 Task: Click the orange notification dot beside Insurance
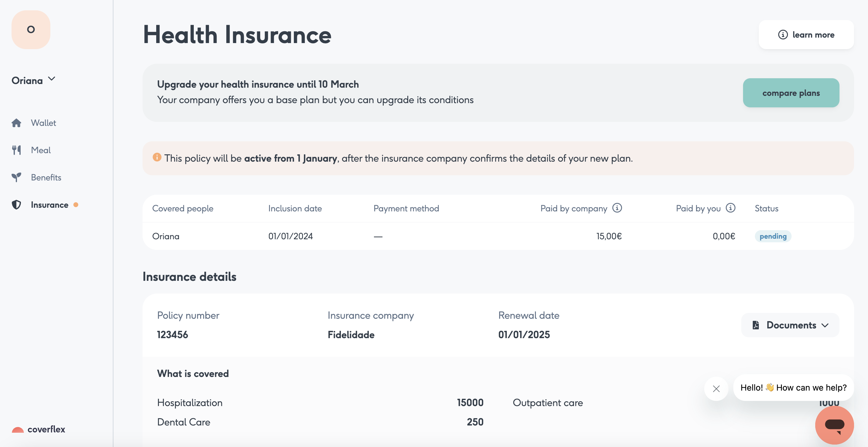76,205
